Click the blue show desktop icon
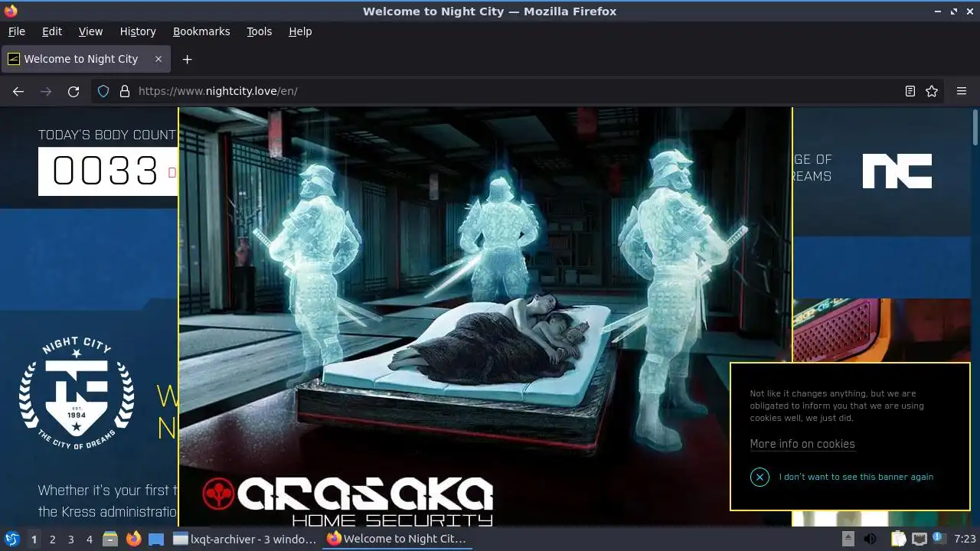980x551 pixels. (156, 539)
